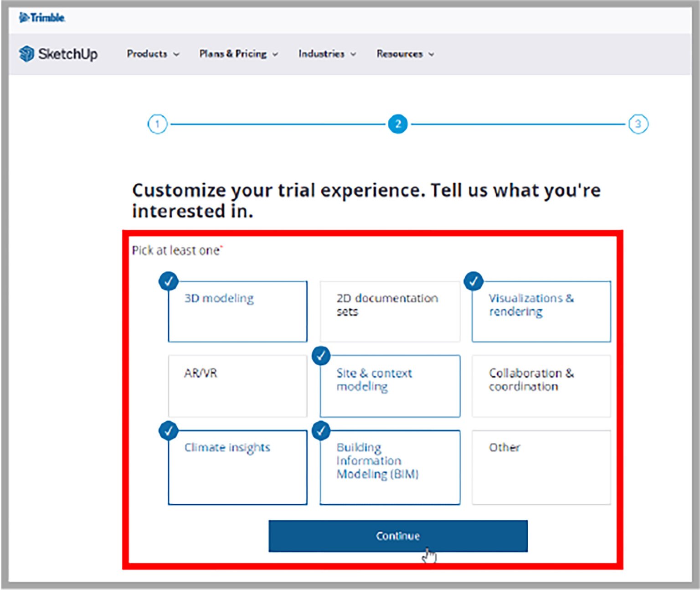Jump to step 3 circle
700x590 pixels.
point(638,124)
